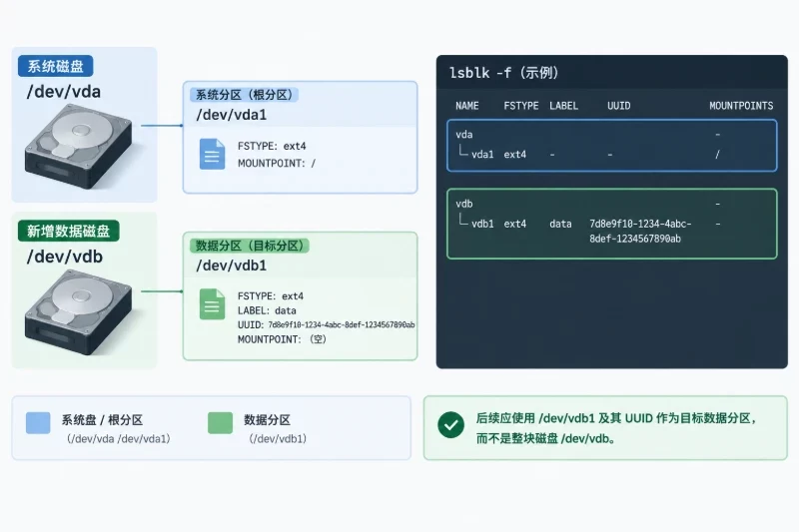Click the / mountpoint in vda1 row
799x532 pixels.
point(717,155)
